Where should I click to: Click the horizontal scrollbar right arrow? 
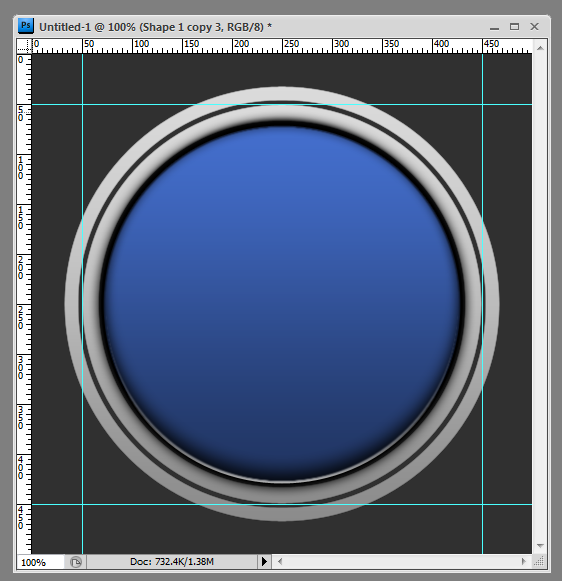pyautogui.click(x=523, y=562)
